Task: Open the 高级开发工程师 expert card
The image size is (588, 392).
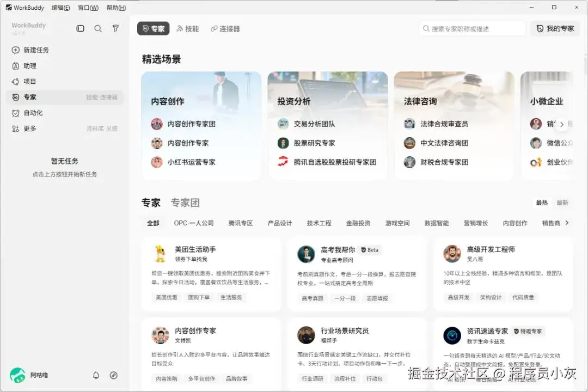Action: (503, 274)
